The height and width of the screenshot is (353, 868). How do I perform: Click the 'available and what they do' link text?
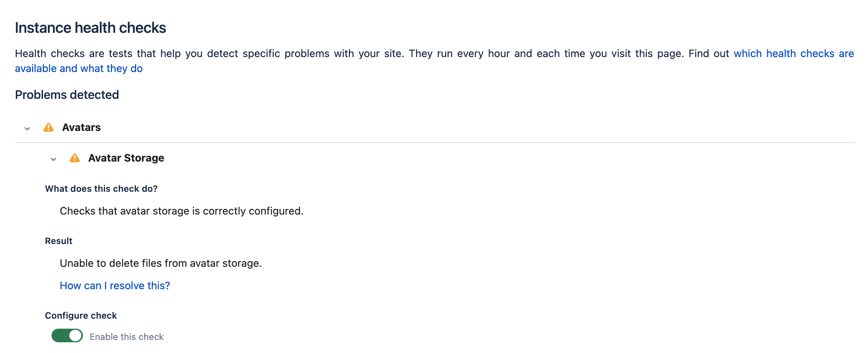[x=79, y=69]
